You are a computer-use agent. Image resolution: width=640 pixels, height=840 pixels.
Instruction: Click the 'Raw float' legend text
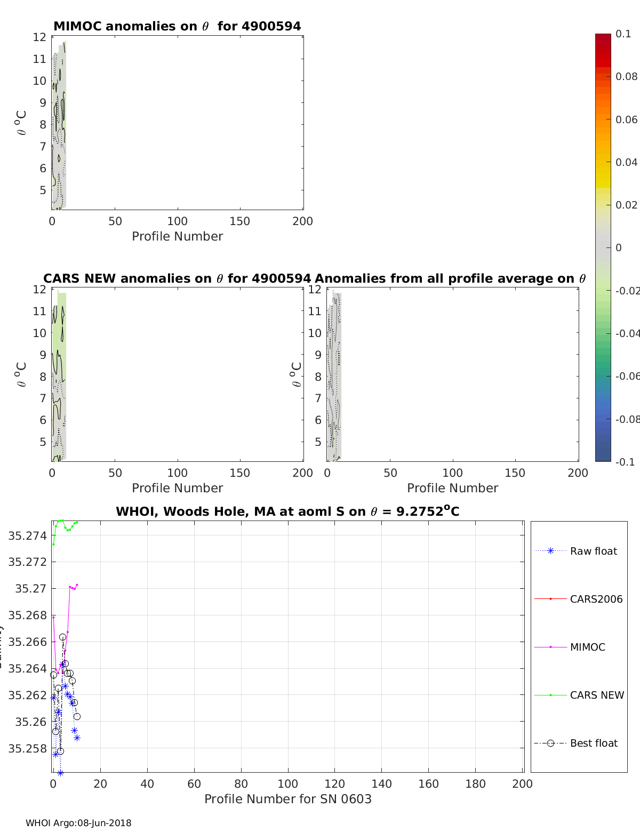pyautogui.click(x=593, y=551)
